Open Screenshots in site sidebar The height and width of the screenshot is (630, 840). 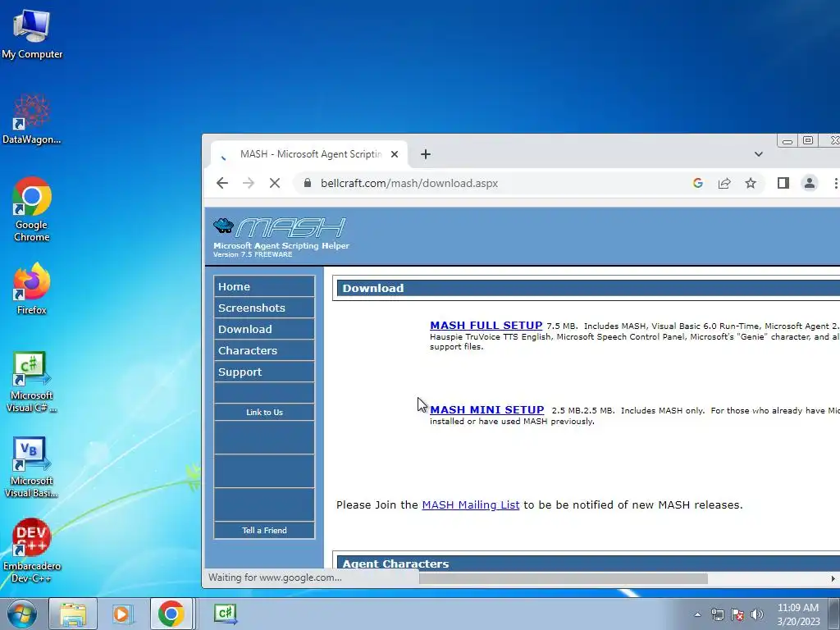tap(264, 308)
